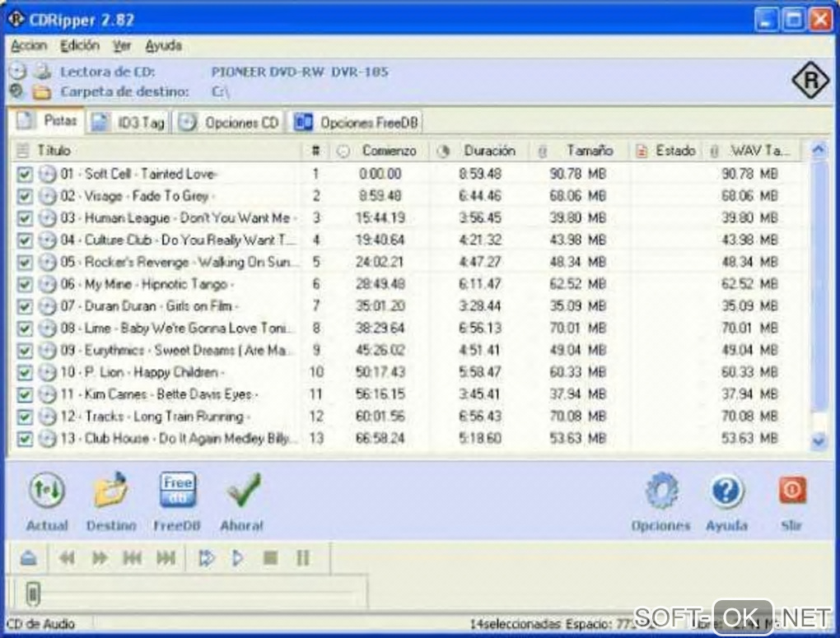This screenshot has height=638, width=840.
Task: Uncheck track 02 Visage - Fade To Grey
Action: click(25, 197)
